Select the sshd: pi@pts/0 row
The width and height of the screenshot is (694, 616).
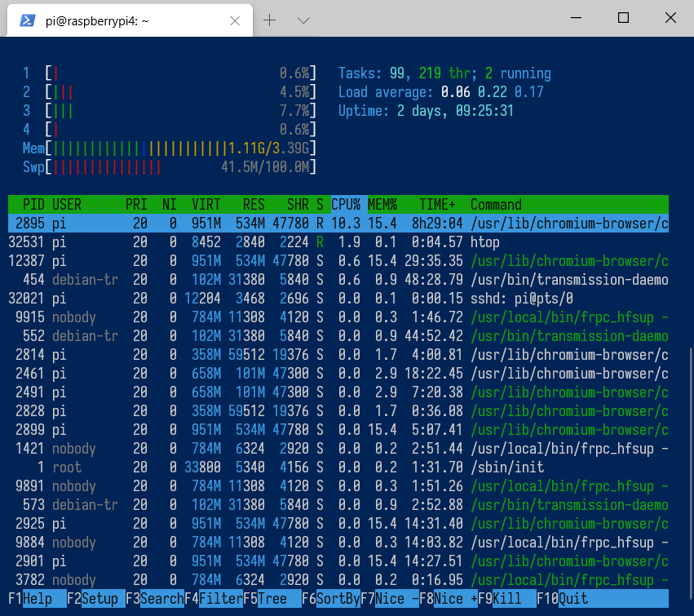pyautogui.click(x=338, y=299)
